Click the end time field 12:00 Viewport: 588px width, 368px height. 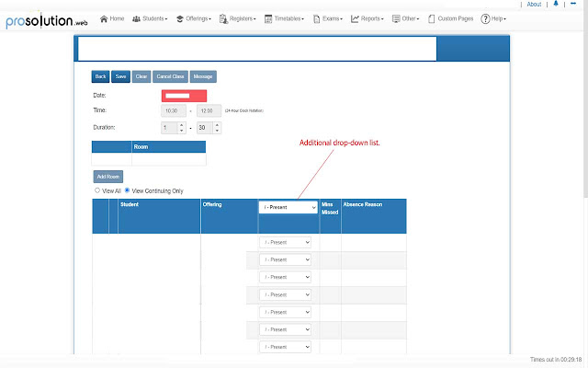209,110
